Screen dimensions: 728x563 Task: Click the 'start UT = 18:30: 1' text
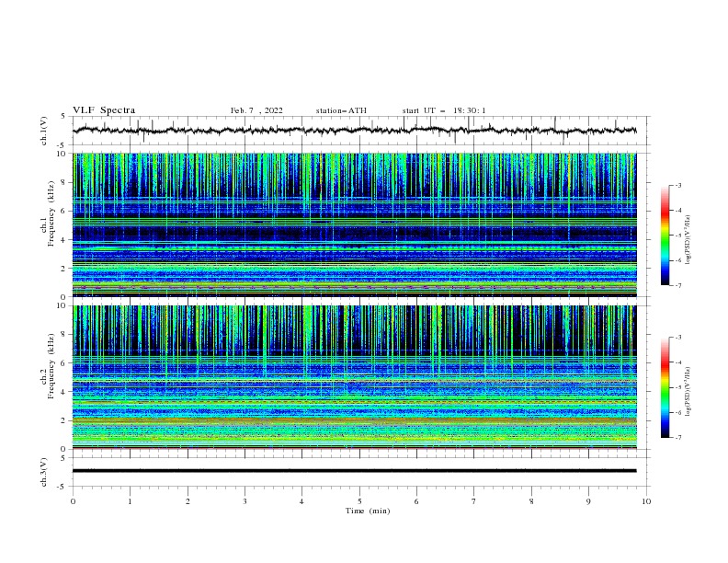point(444,110)
